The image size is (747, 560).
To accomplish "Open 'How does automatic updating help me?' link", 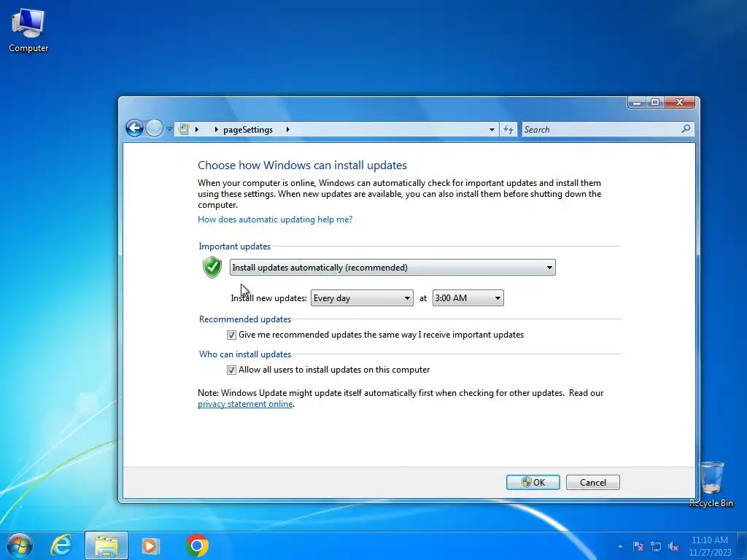I will 275,219.
